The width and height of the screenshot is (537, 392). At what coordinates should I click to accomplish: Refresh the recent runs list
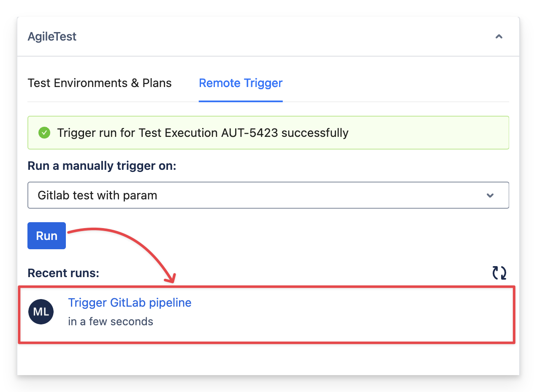pos(499,273)
